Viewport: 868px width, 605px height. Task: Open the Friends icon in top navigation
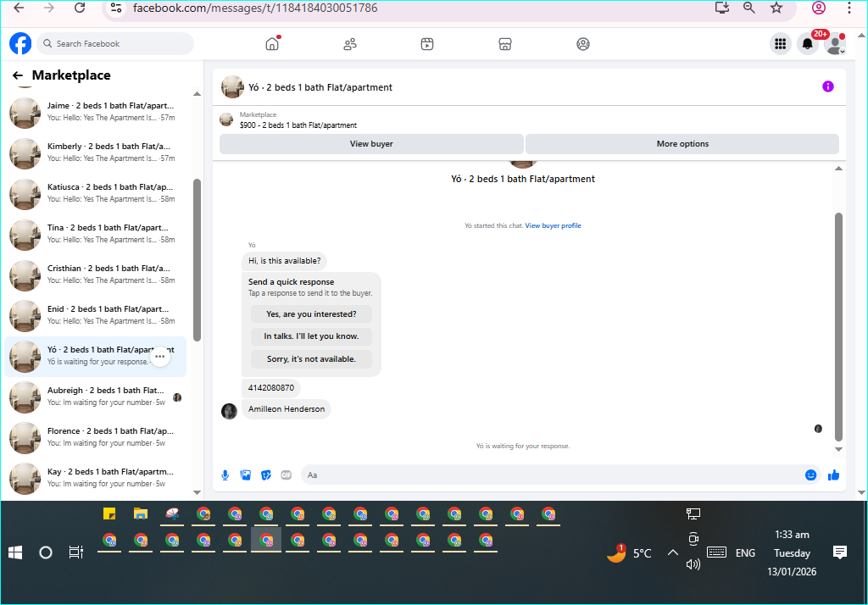click(x=350, y=44)
